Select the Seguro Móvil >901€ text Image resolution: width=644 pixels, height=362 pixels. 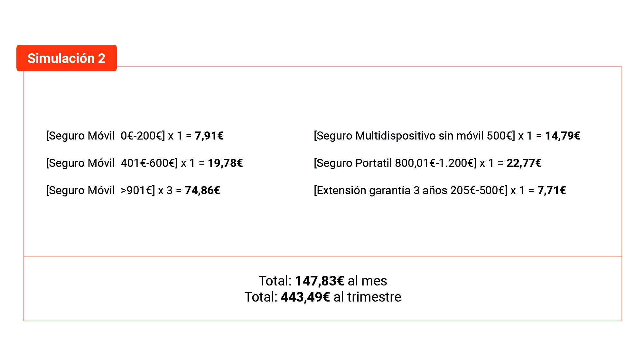coord(100,190)
